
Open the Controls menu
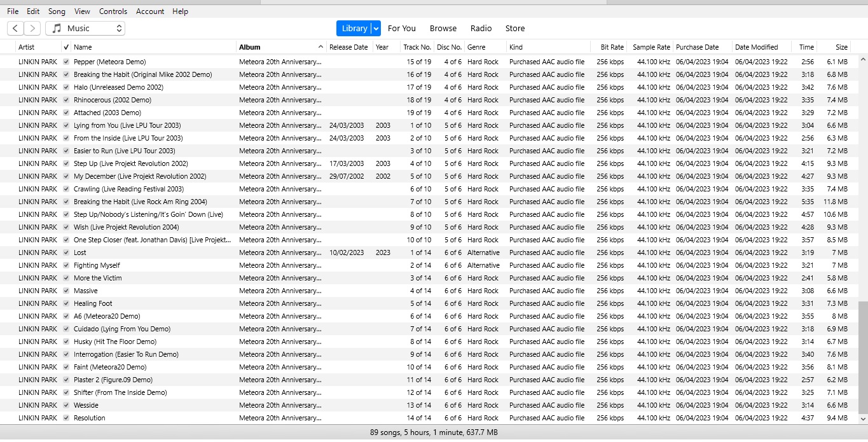coord(113,11)
